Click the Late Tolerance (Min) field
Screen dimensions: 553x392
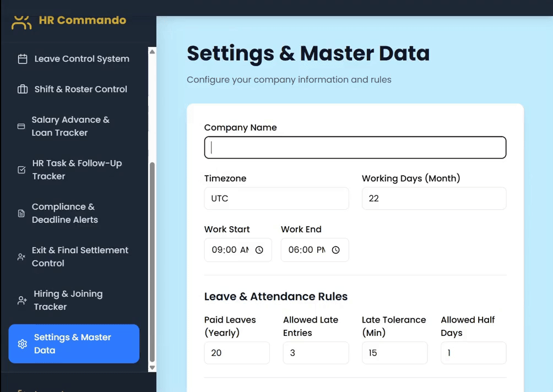(x=394, y=353)
